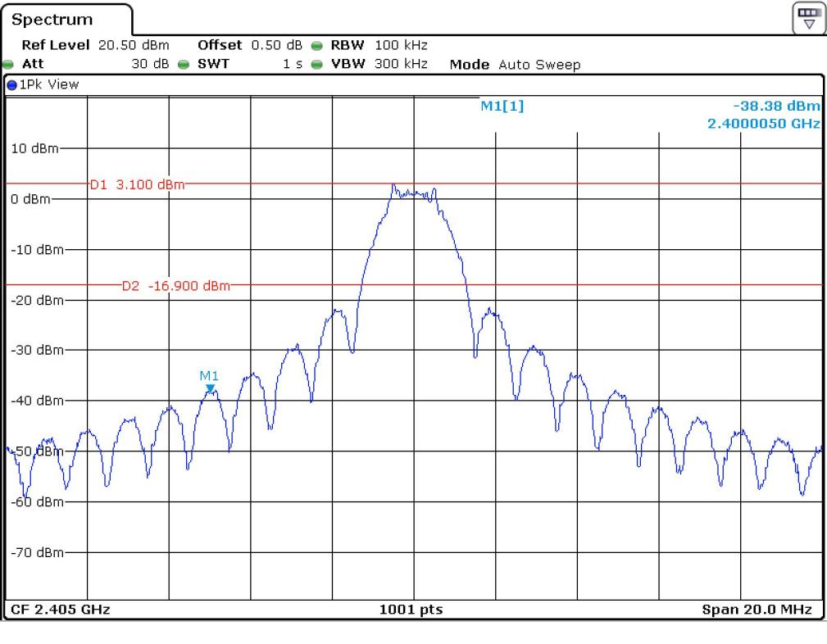Open the measurement window dropdown icon

(808, 18)
